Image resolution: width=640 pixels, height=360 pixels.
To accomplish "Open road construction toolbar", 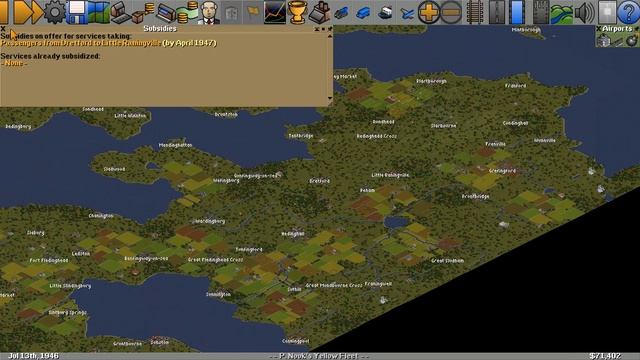I will tap(497, 12).
